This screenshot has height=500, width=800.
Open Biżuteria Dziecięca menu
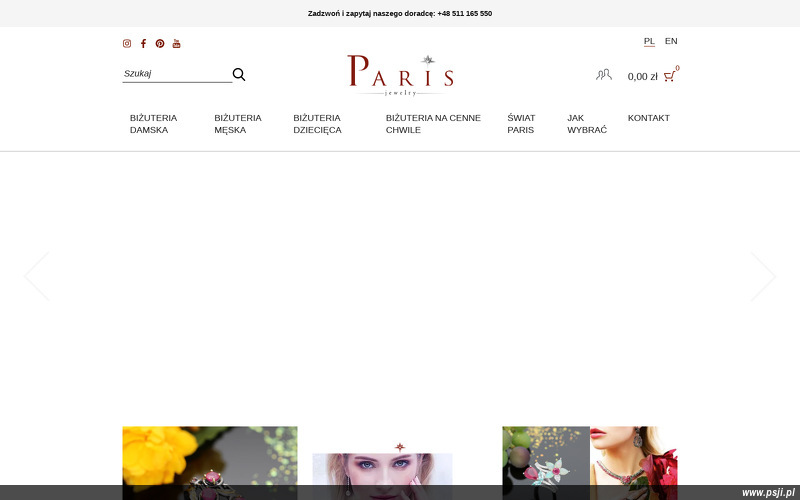point(317,124)
